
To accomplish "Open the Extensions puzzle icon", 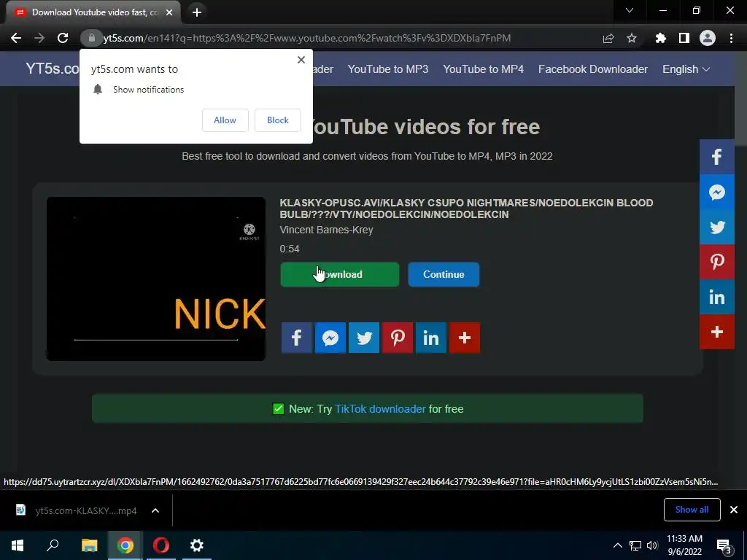I will (x=661, y=38).
